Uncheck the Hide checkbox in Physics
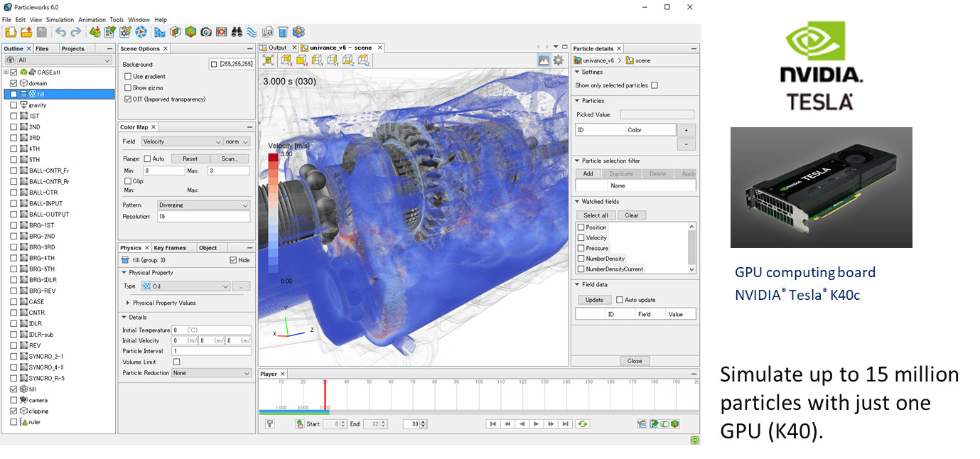This screenshot has height=459, width=980. 233,260
